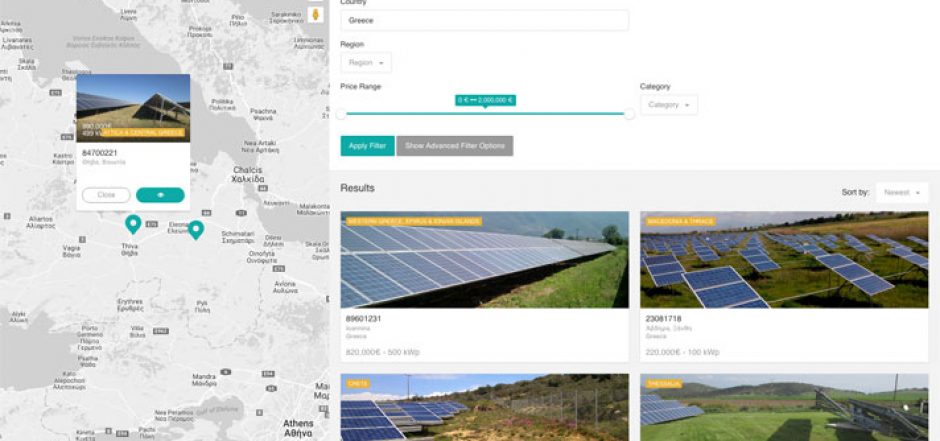
Task: Open the solar farm photo in the map popup
Action: 133,108
